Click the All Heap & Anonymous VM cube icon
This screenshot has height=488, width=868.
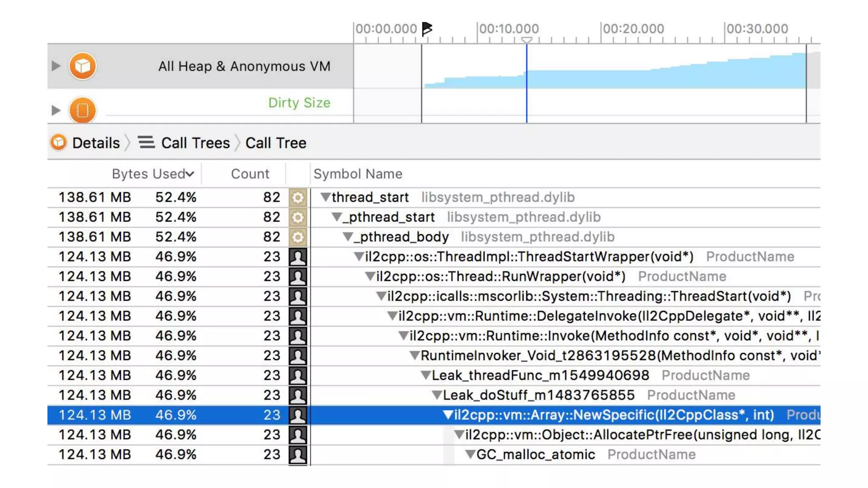point(82,66)
